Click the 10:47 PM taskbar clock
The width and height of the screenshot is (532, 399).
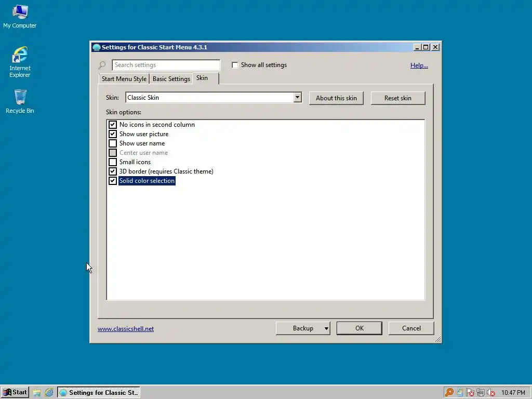pyautogui.click(x=513, y=393)
